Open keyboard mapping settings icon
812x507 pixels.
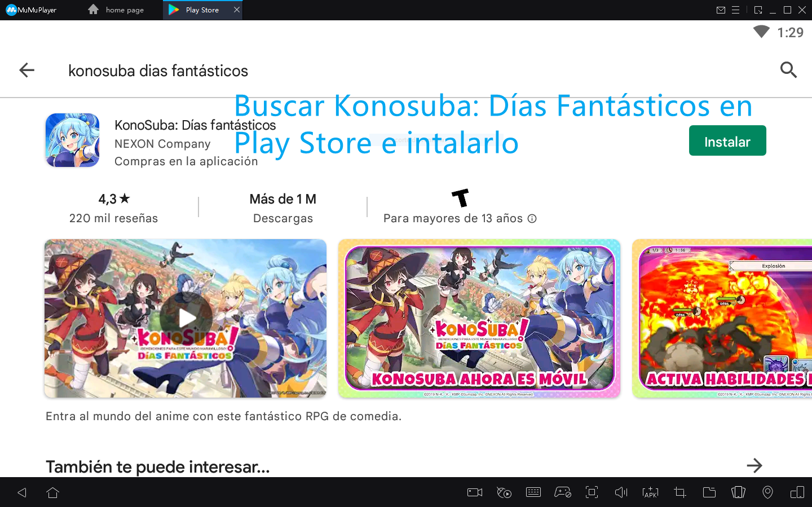click(x=533, y=492)
